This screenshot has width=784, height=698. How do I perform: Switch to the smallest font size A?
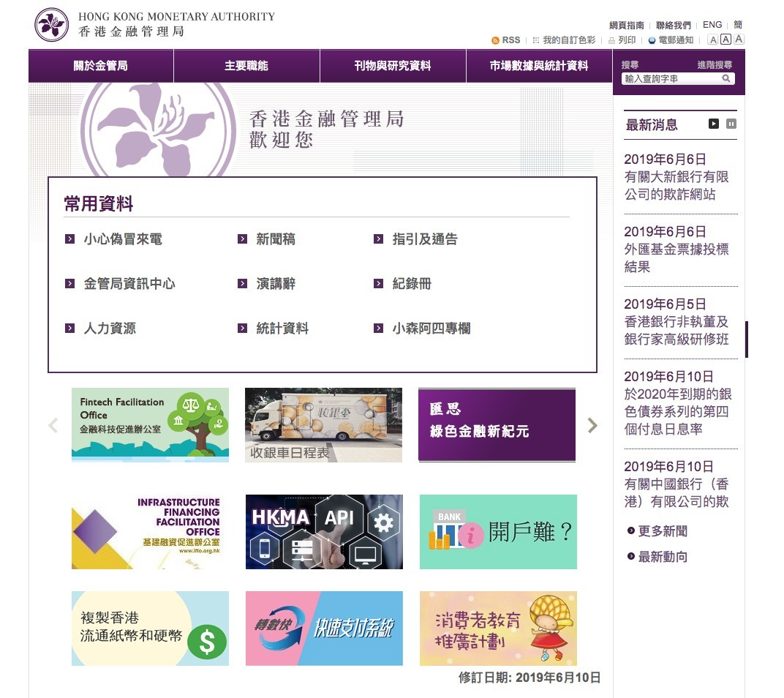click(713, 39)
